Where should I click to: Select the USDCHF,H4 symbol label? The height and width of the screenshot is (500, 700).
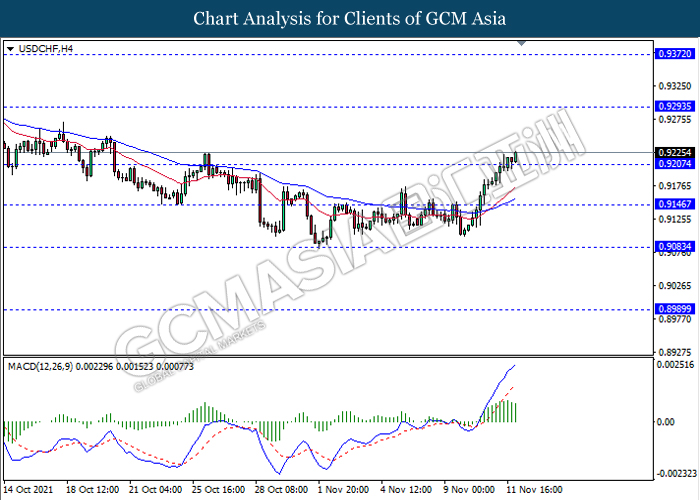coord(39,47)
